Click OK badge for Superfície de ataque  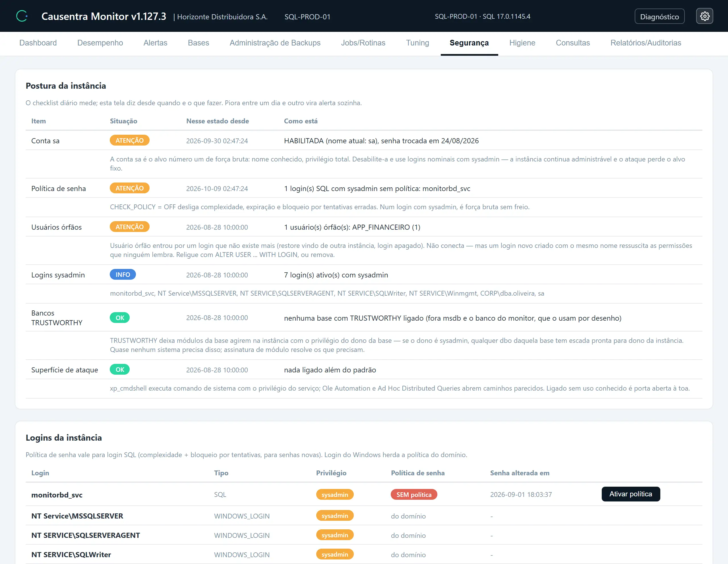coord(120,369)
